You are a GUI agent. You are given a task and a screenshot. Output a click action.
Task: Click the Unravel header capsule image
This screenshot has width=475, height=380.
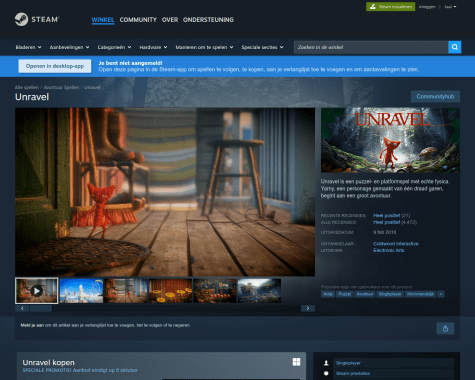390,140
